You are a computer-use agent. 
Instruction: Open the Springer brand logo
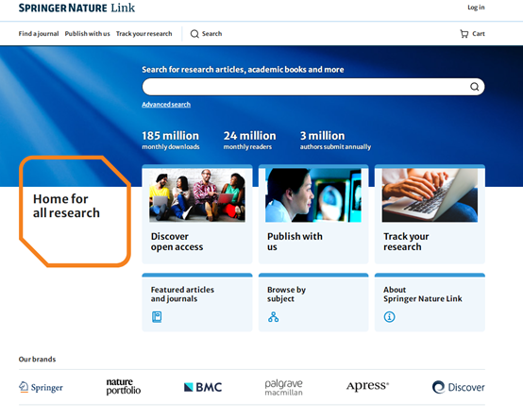point(41,387)
